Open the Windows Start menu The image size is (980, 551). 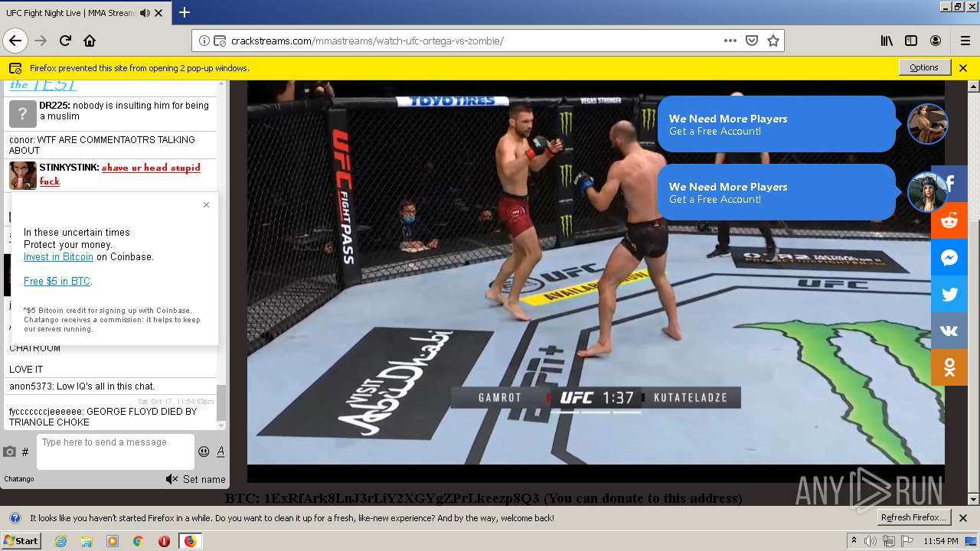pyautogui.click(x=21, y=541)
